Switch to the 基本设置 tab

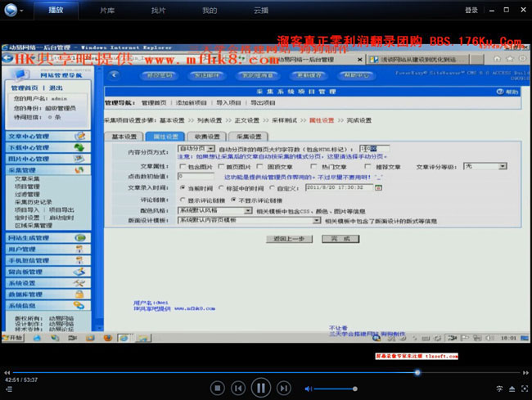(x=125, y=137)
